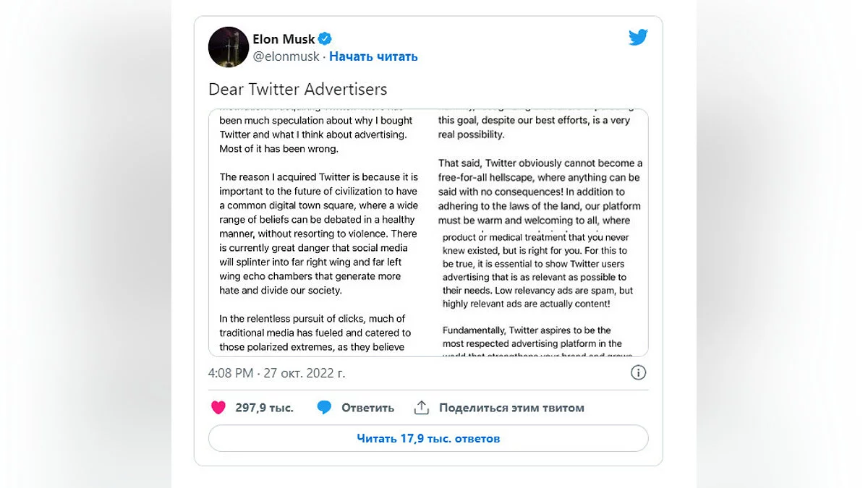Open the @elonmusk handle link
Image resolution: width=868 pixels, height=488 pixels.
[x=284, y=56]
